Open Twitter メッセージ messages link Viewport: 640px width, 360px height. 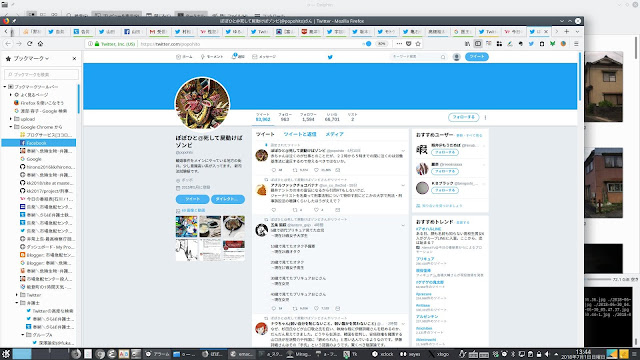(x=264, y=57)
